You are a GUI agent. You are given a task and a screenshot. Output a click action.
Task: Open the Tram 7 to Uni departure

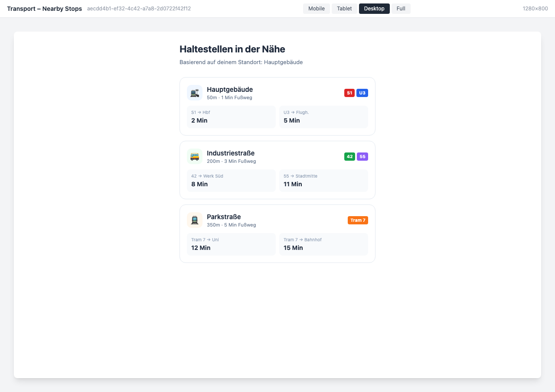(231, 244)
